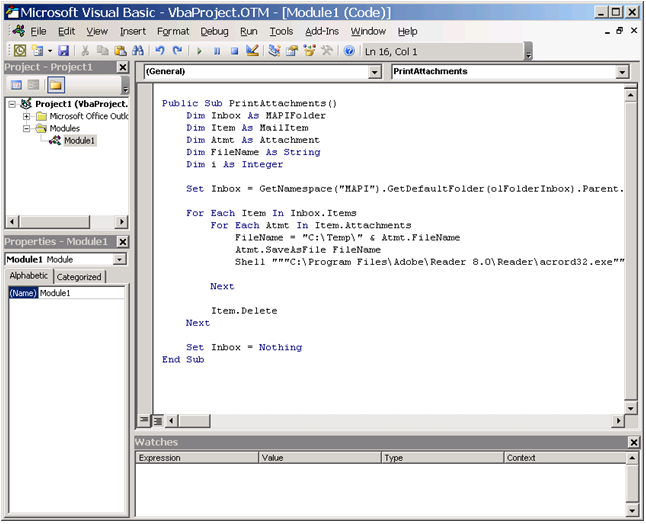The height and width of the screenshot is (524, 646).
Task: Select Module1 in the project tree
Action: [x=79, y=140]
